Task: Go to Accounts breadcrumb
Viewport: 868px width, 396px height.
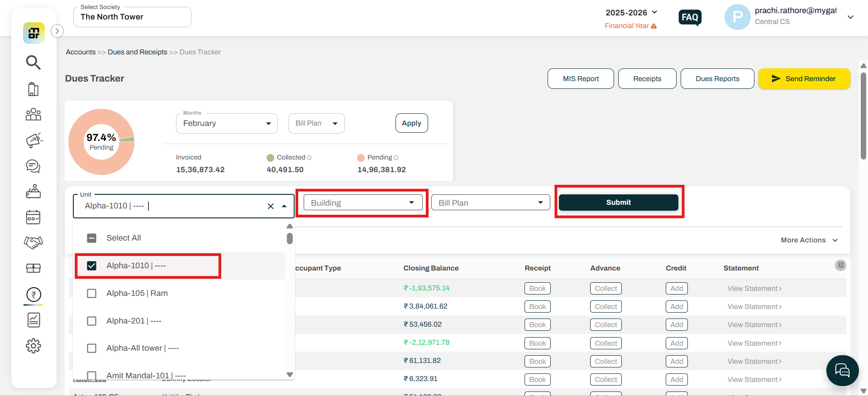Action: [x=81, y=52]
